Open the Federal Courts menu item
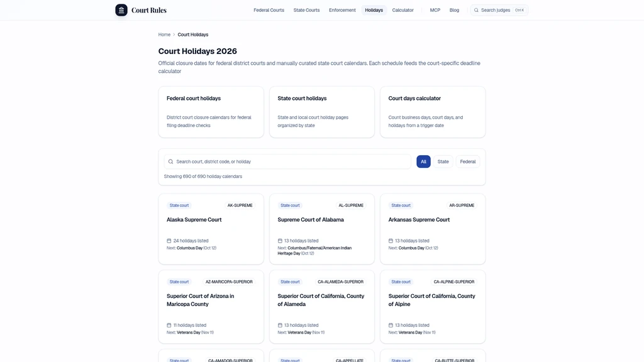644x362 pixels. [269, 10]
